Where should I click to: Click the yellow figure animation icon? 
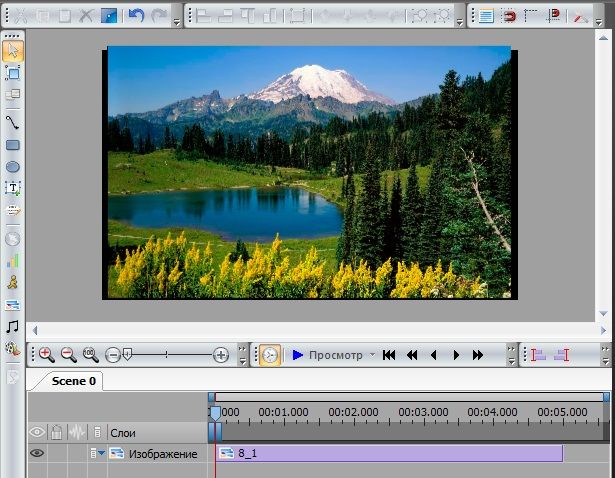coord(13,282)
